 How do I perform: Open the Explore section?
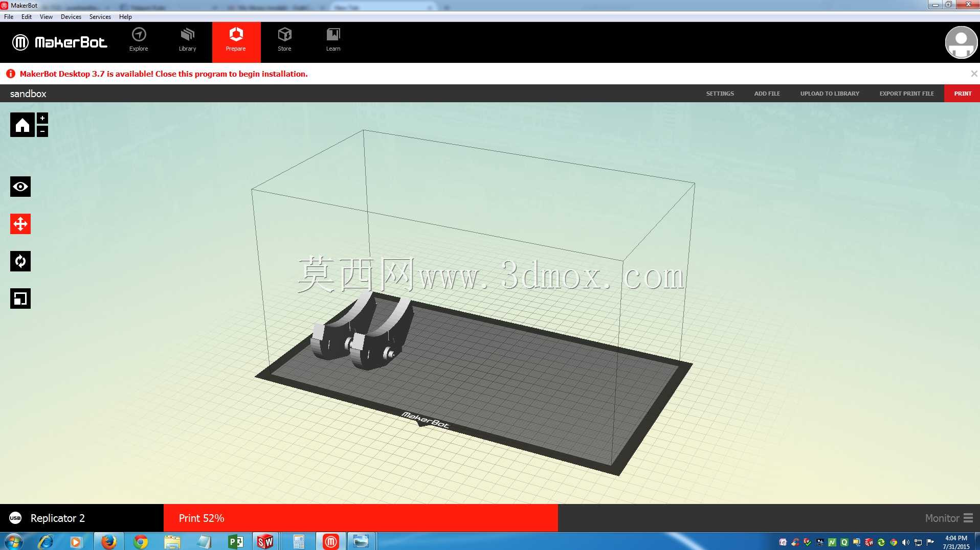coord(139,40)
